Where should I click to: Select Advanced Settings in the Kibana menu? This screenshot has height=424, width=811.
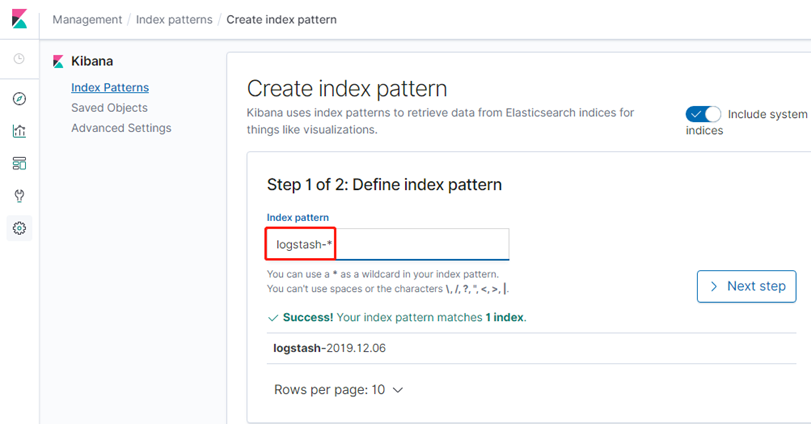tap(121, 128)
